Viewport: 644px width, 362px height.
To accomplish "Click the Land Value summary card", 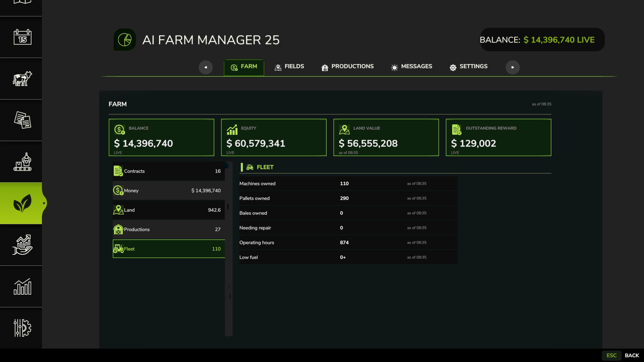I will tap(386, 137).
